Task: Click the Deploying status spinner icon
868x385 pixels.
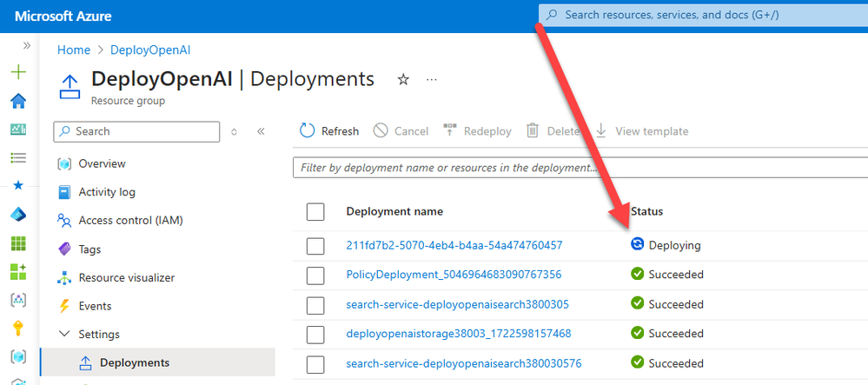Action: pos(637,244)
